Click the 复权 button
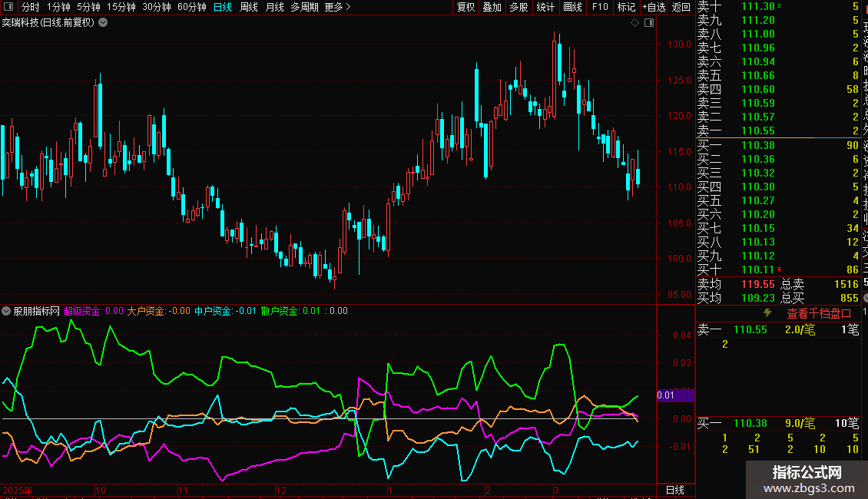The height and width of the screenshot is (499, 868). click(465, 7)
